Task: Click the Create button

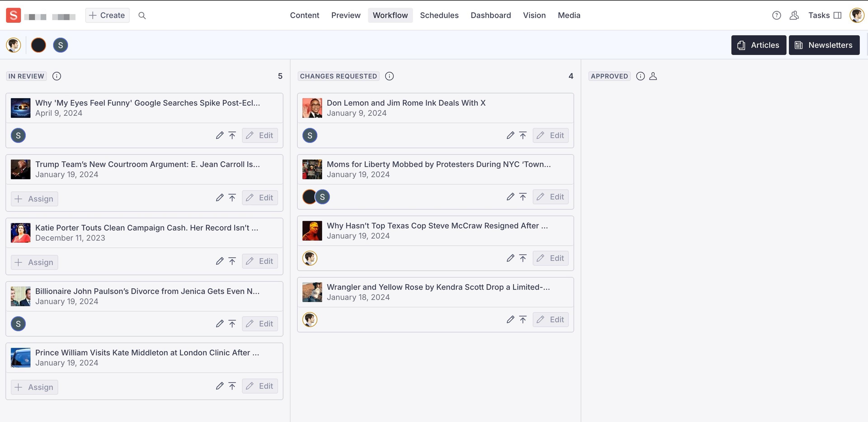Action: 107,16
